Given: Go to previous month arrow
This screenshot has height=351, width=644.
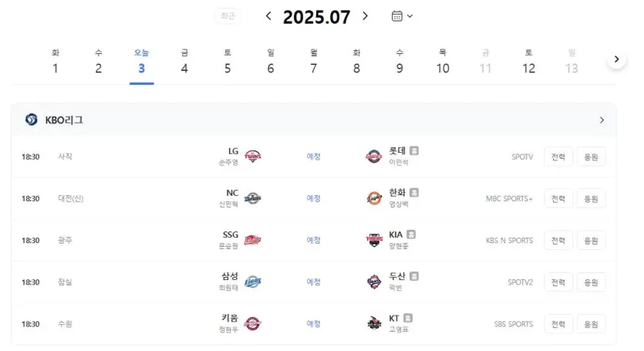Looking at the screenshot, I should click(x=268, y=16).
